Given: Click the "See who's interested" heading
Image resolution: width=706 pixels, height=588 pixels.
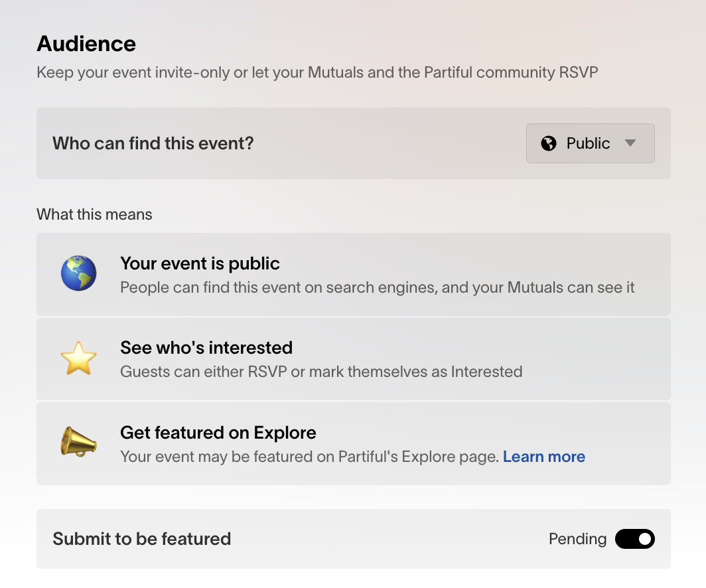Looking at the screenshot, I should pyautogui.click(x=206, y=348).
